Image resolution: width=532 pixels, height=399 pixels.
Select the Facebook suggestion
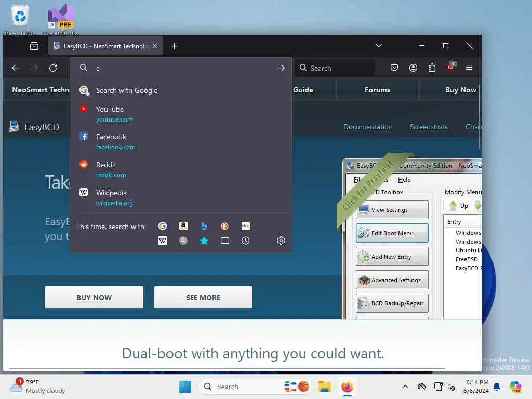tap(180, 142)
